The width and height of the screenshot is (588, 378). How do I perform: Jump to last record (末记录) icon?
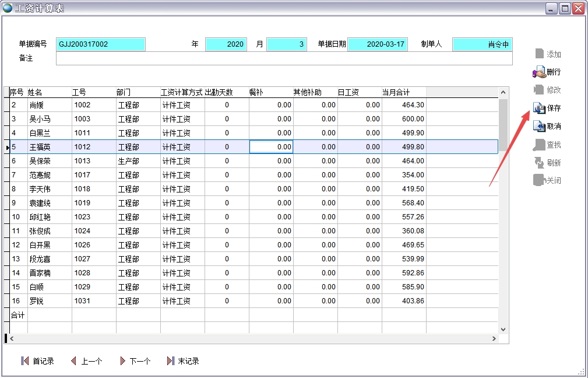170,361
